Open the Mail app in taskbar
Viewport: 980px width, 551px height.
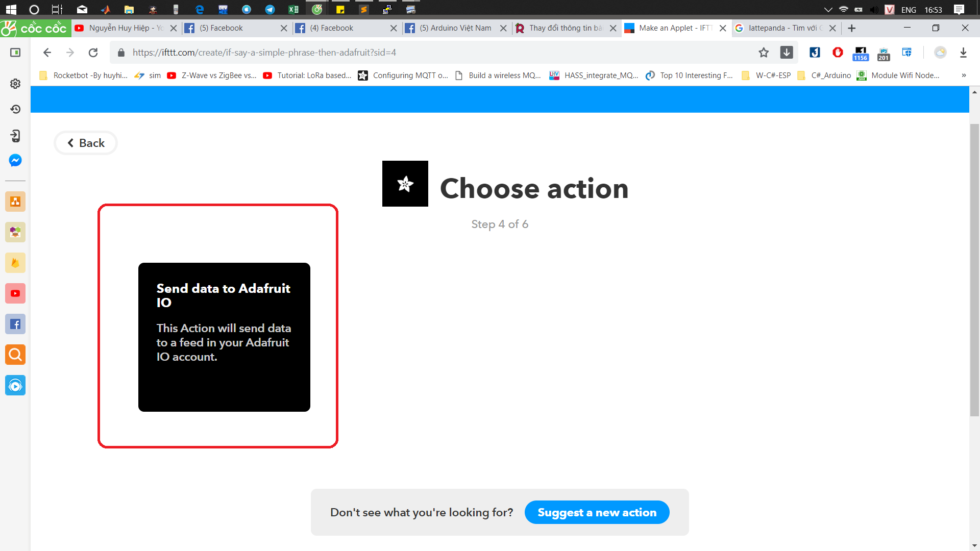[x=82, y=9]
